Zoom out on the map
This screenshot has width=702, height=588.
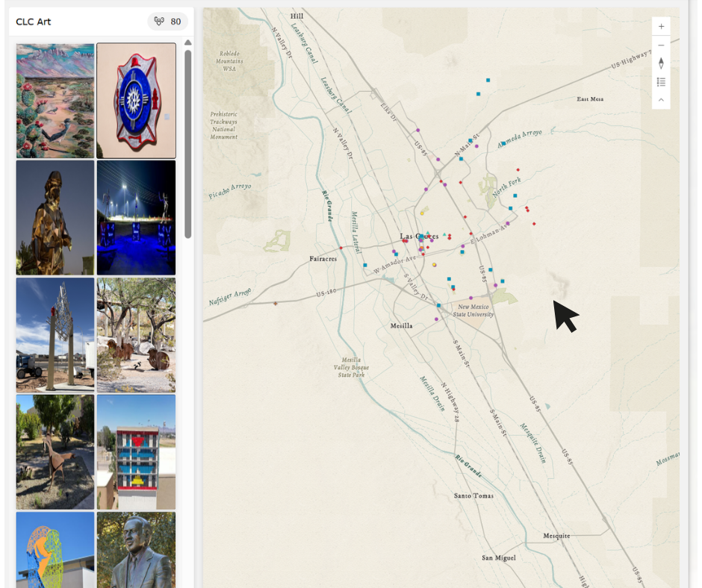tap(661, 46)
